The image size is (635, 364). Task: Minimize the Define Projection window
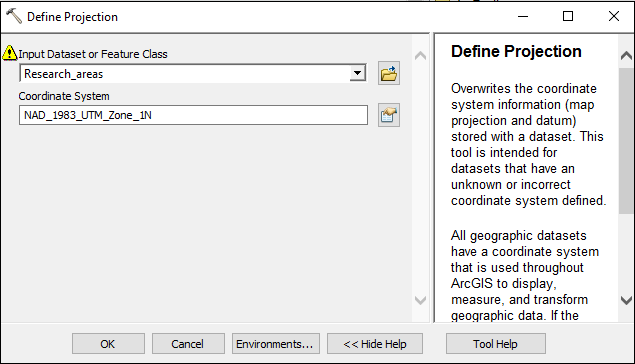(x=523, y=16)
